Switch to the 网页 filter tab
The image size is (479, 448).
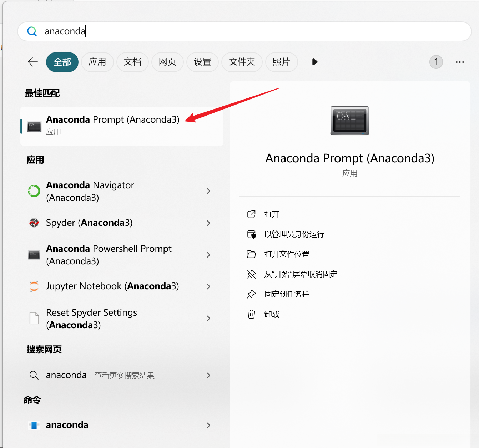click(167, 62)
